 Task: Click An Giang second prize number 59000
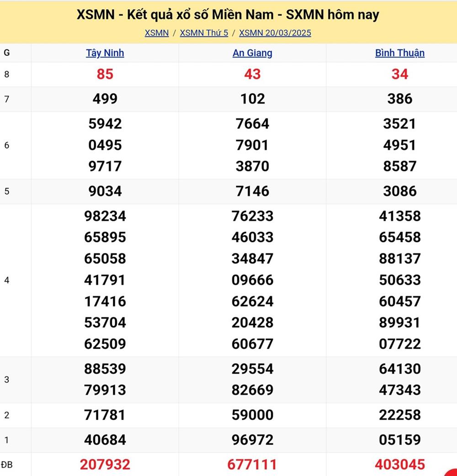252,415
